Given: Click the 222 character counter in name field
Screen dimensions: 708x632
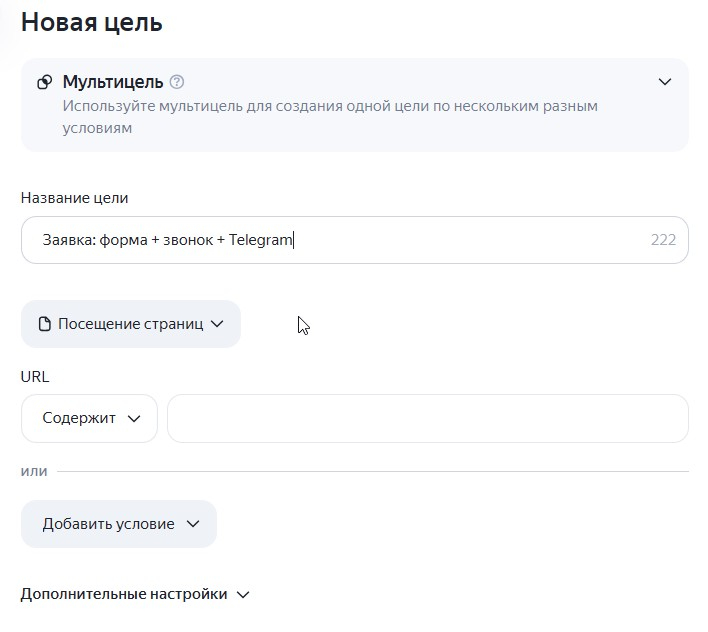Looking at the screenshot, I should point(663,240).
